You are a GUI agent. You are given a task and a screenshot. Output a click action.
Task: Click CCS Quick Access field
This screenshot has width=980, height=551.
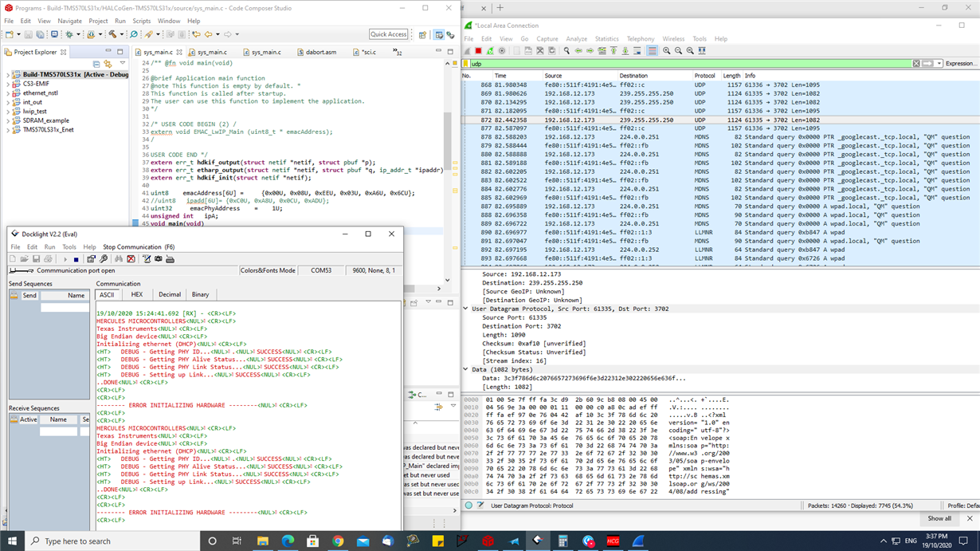[x=389, y=34]
